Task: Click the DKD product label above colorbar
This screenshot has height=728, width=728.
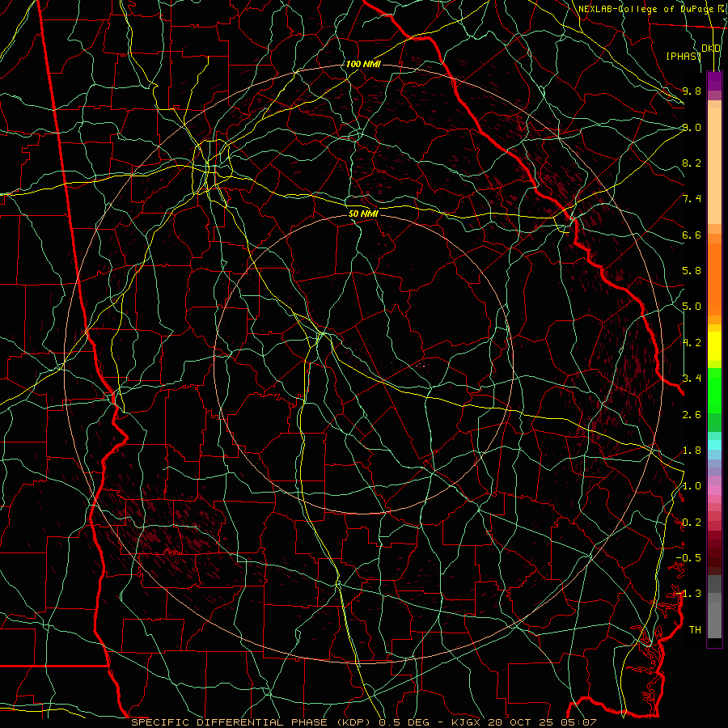Action: click(711, 49)
